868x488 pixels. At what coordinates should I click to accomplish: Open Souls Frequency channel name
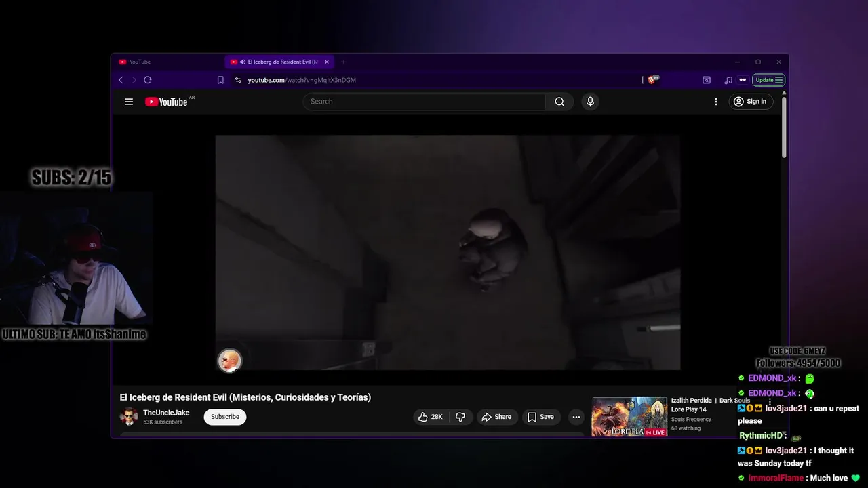pyautogui.click(x=691, y=419)
